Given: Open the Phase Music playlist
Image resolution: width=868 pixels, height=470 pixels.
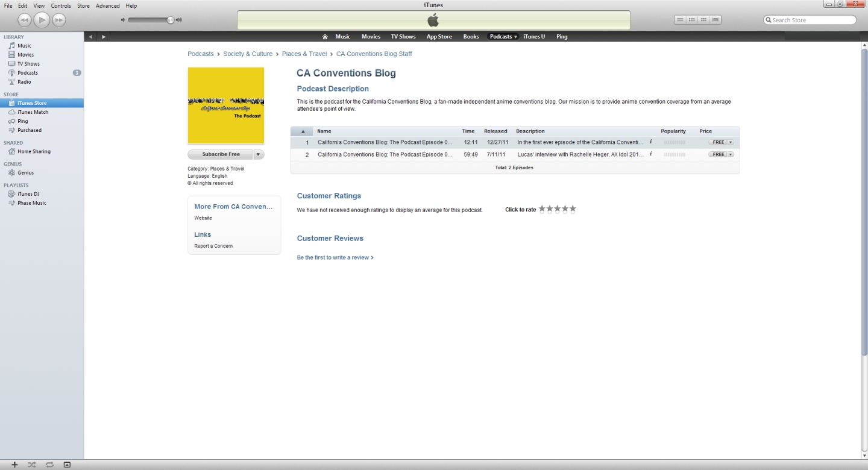Looking at the screenshot, I should pyautogui.click(x=31, y=203).
